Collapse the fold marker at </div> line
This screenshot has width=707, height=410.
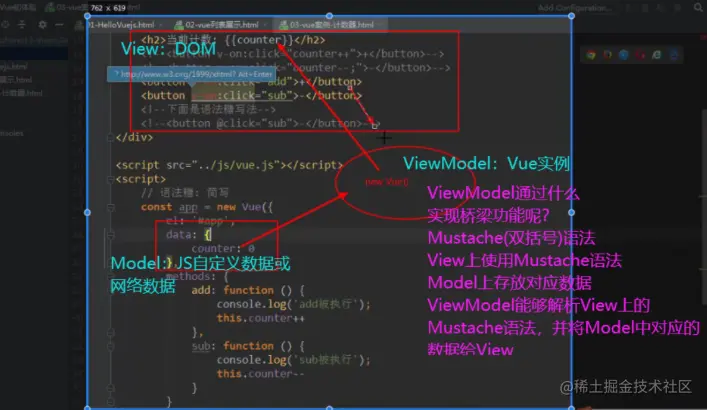110,137
